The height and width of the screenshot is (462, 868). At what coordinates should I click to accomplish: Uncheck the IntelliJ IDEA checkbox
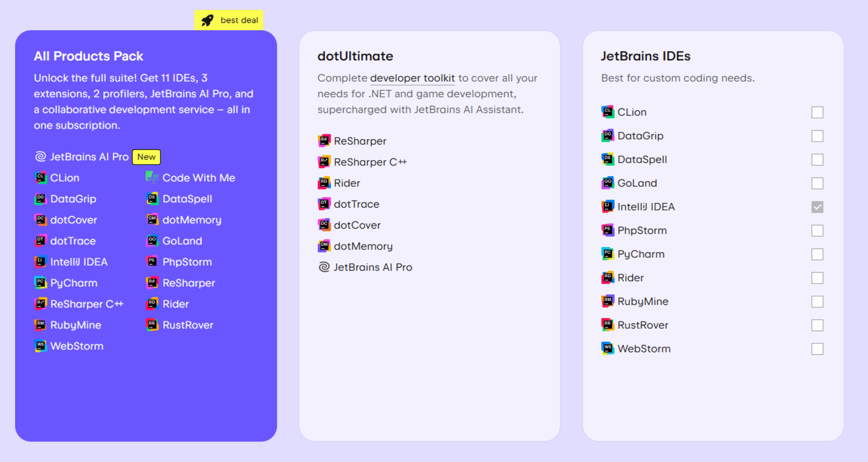[x=817, y=207]
